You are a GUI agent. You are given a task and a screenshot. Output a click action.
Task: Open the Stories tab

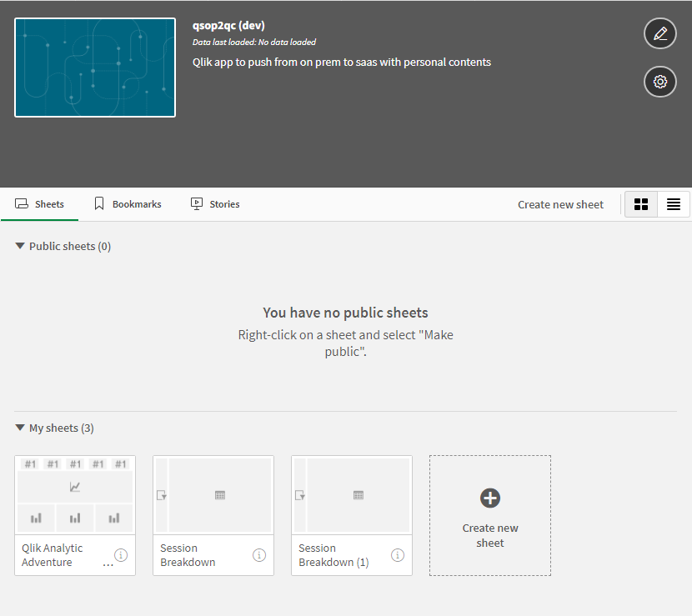[x=215, y=204]
